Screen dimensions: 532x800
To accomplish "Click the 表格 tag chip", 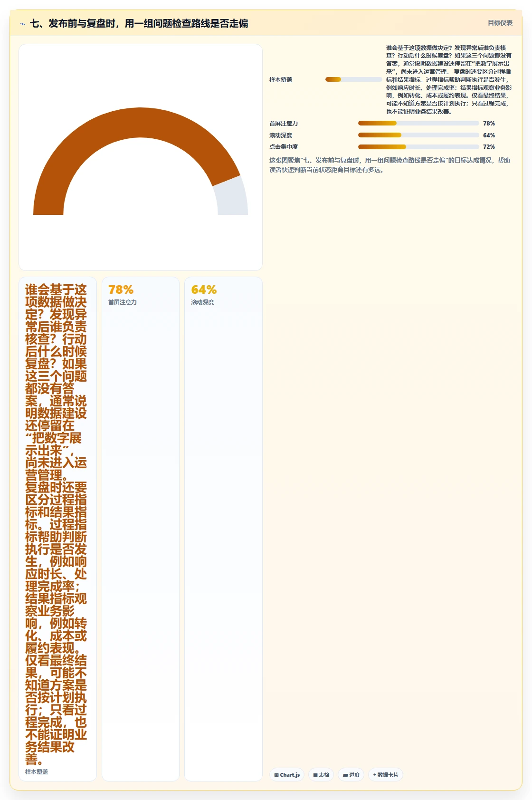I will pyautogui.click(x=321, y=775).
